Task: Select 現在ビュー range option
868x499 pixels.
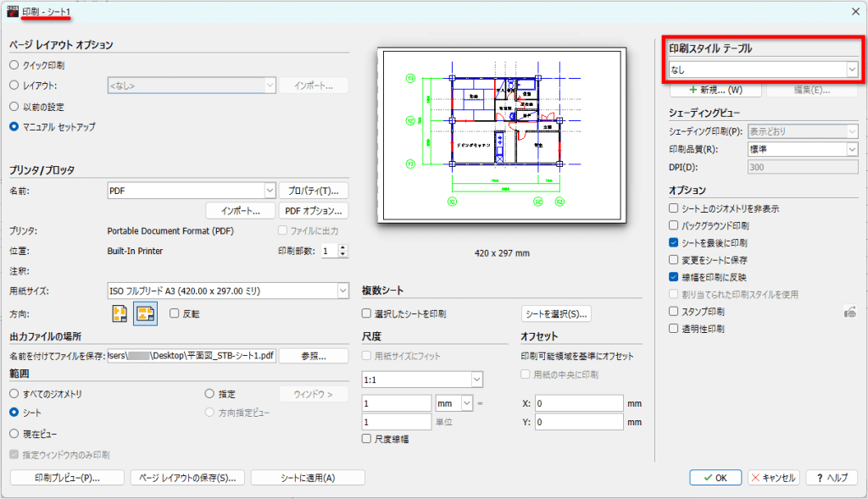Action: click(14, 434)
